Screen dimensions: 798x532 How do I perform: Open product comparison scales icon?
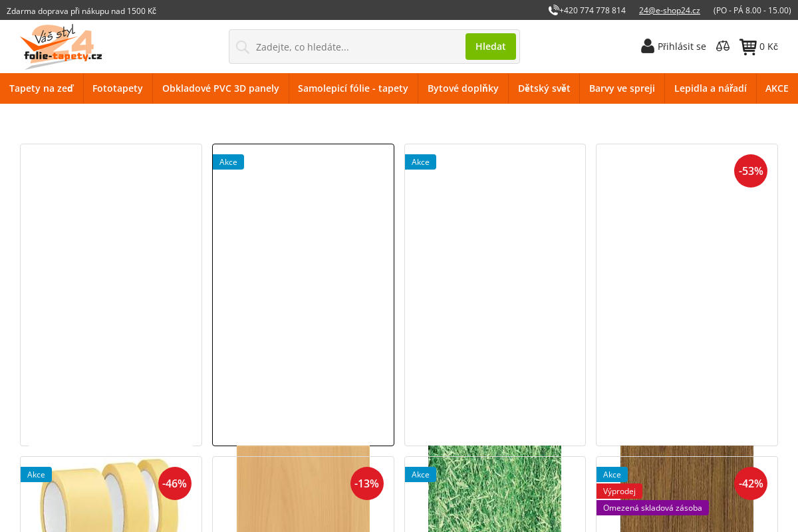[723, 47]
